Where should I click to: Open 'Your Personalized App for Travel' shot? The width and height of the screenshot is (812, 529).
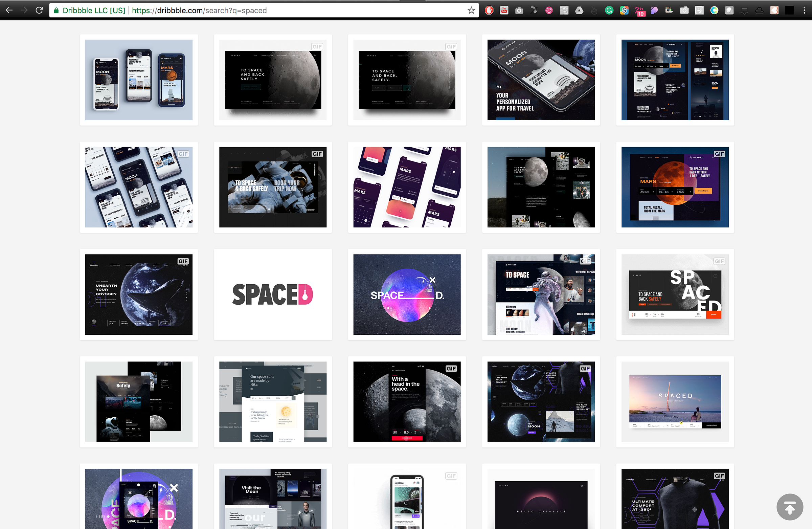point(541,80)
